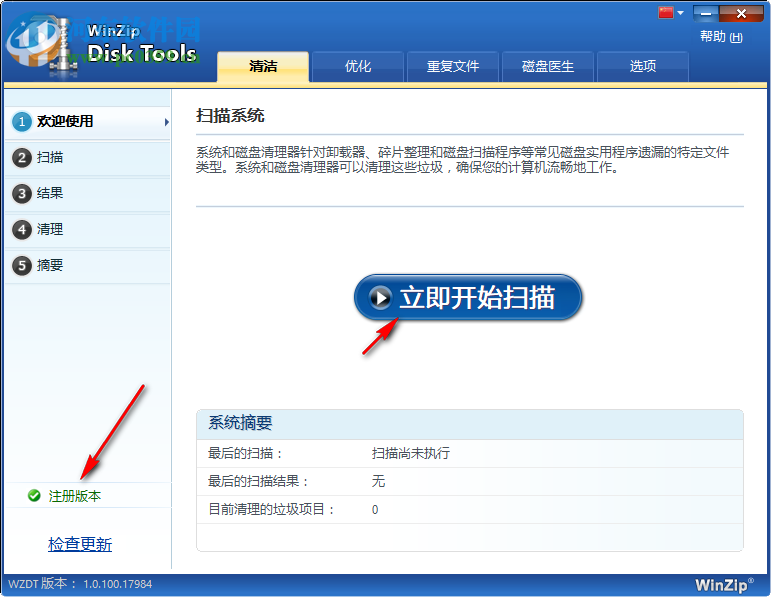This screenshot has width=771, height=597.
Task: Select the 磁盘医生 tab
Action: (x=547, y=66)
